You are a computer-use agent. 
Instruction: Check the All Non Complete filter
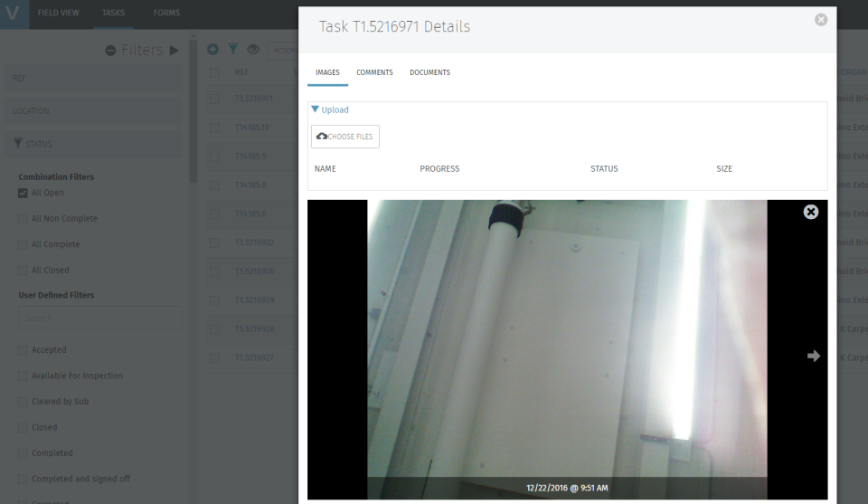click(23, 219)
